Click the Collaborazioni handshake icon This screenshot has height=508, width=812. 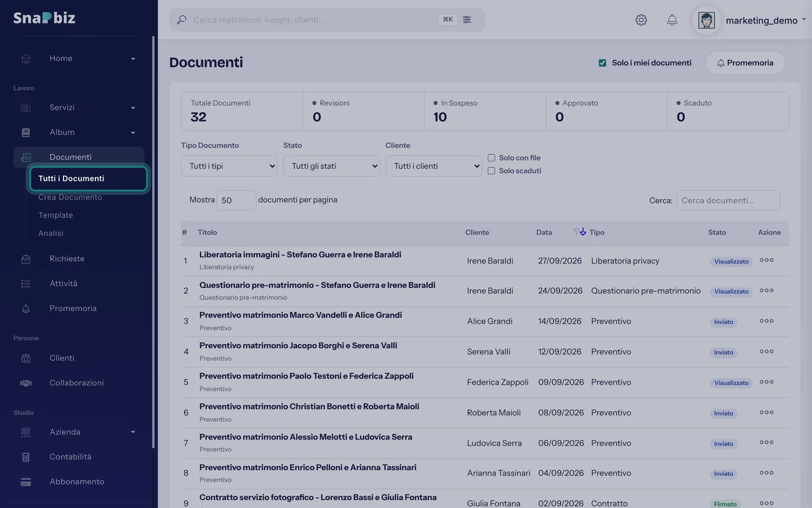coord(26,383)
